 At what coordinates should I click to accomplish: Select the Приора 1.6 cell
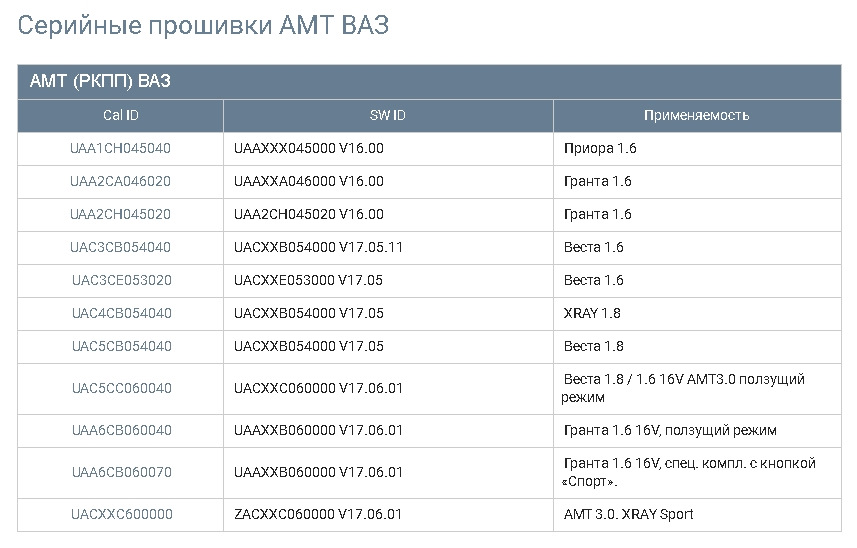[x=600, y=148]
